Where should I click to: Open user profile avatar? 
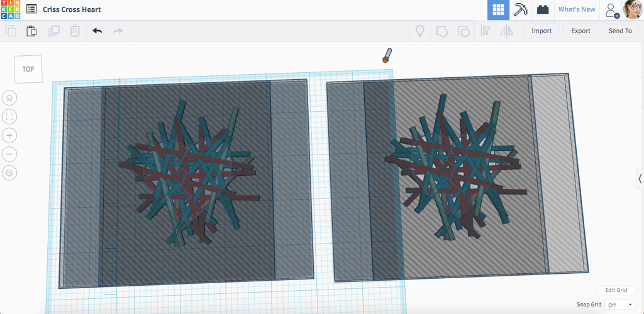[x=633, y=9]
